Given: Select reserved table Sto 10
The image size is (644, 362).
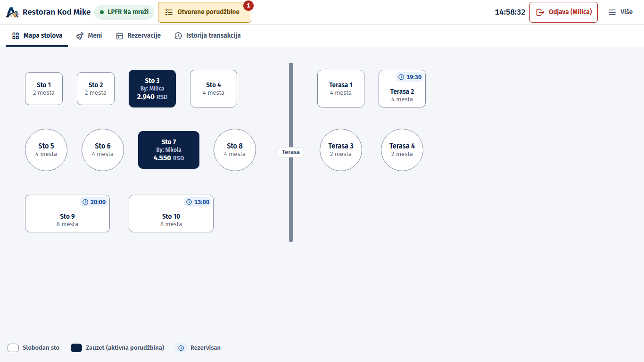Looking at the screenshot, I should pos(171,214).
